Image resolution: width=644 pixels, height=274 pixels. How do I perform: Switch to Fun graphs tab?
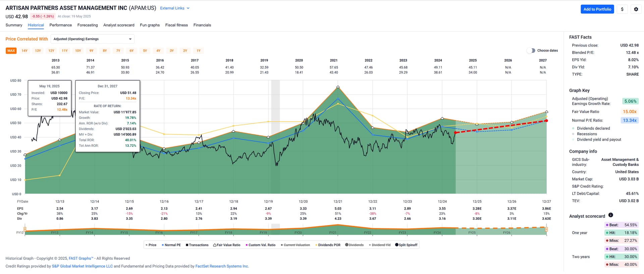click(150, 25)
